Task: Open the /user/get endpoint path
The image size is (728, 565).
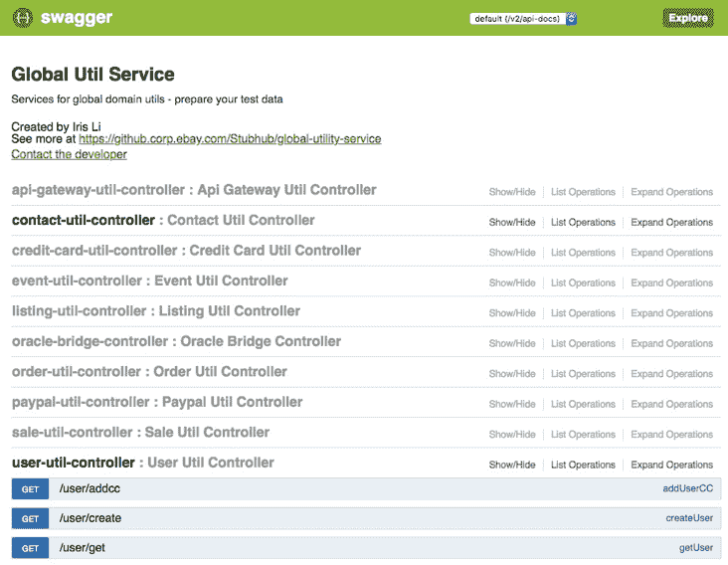Action: click(x=83, y=548)
